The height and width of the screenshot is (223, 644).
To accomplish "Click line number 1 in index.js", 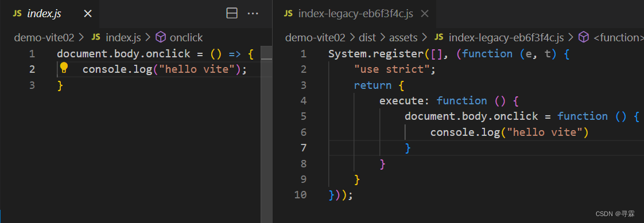I will pos(32,54).
